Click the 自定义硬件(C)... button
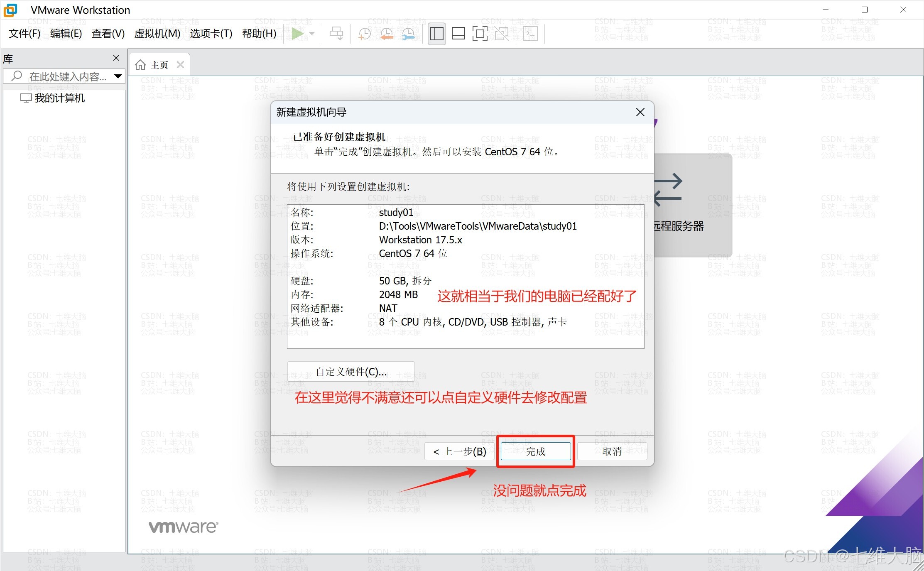The width and height of the screenshot is (924, 571). pyautogui.click(x=351, y=372)
